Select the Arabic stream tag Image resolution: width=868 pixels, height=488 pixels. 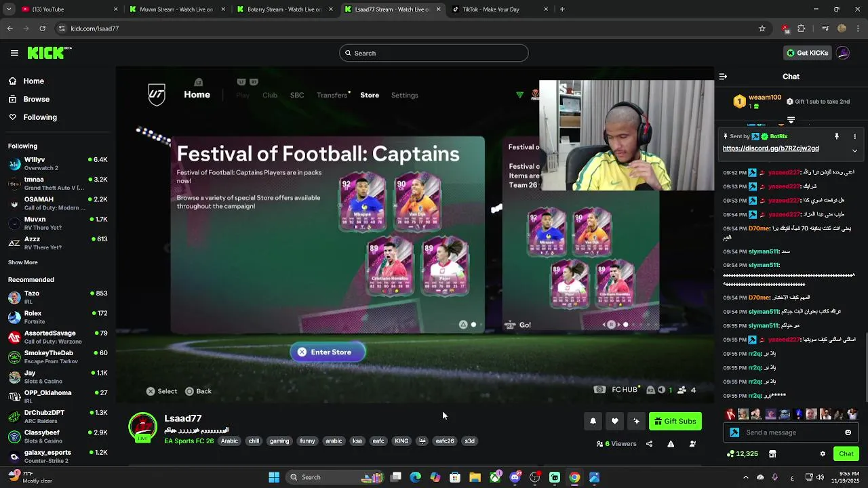(230, 441)
